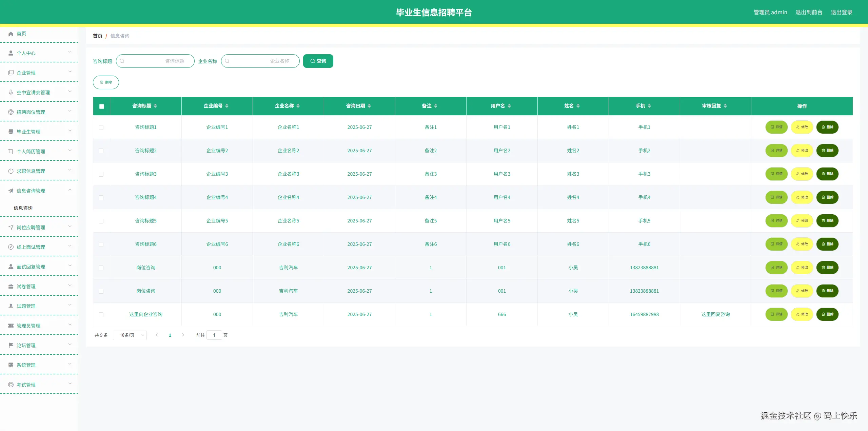Click the 企业名称 search input field
Screen dimensions: 868x431
[x=260, y=61]
